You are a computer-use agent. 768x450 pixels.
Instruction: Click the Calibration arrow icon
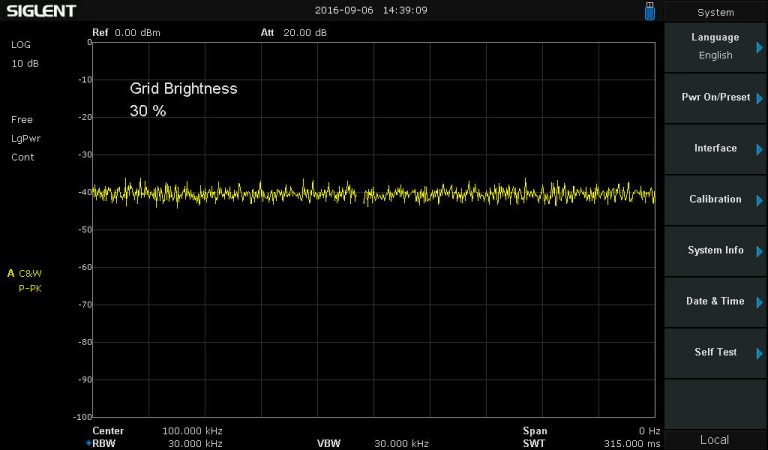[760, 200]
